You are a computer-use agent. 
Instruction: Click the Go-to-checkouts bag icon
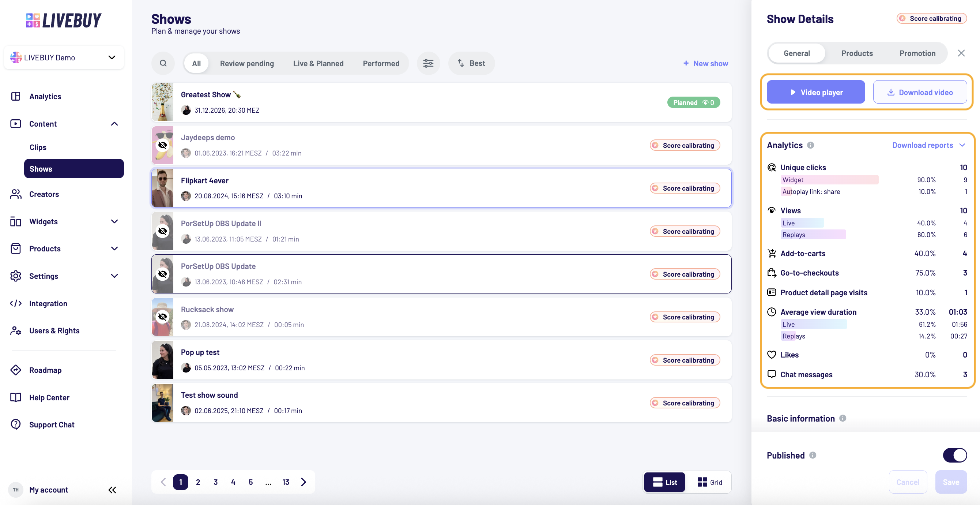(772, 273)
